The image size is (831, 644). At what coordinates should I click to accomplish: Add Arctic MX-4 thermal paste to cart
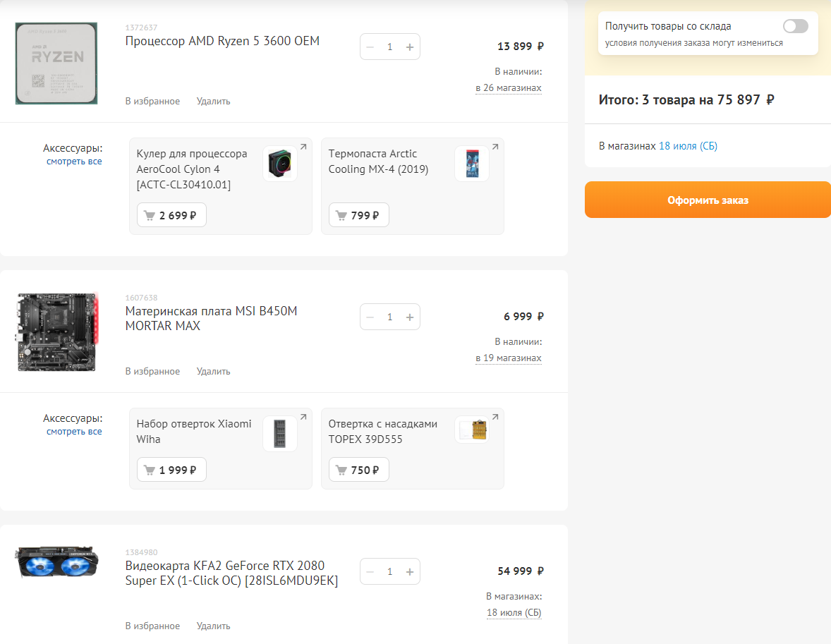[358, 215]
